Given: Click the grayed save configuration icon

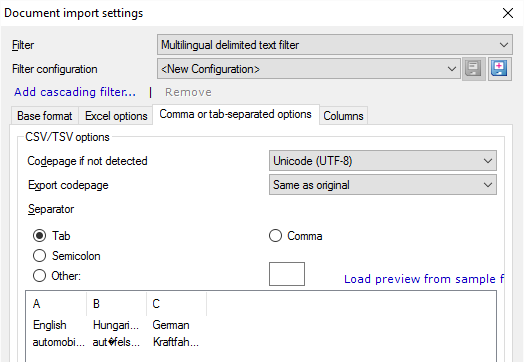Looking at the screenshot, I should click(473, 69).
